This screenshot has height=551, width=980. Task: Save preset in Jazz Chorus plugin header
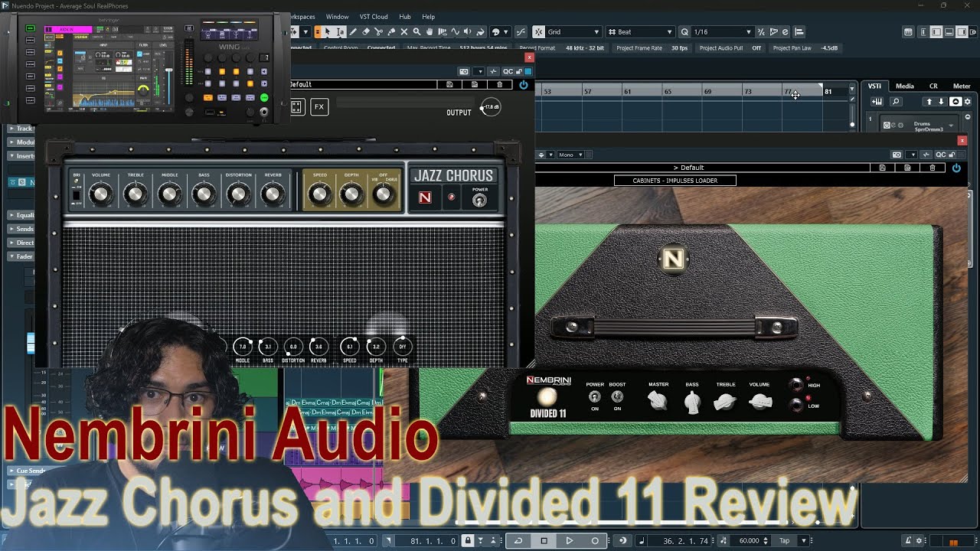pos(449,84)
